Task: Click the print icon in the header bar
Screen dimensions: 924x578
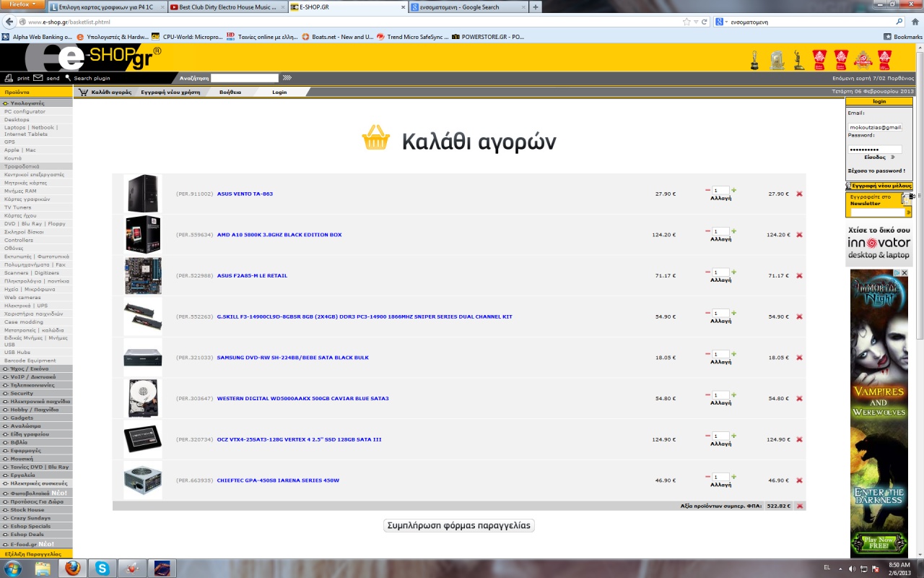Action: tap(9, 78)
